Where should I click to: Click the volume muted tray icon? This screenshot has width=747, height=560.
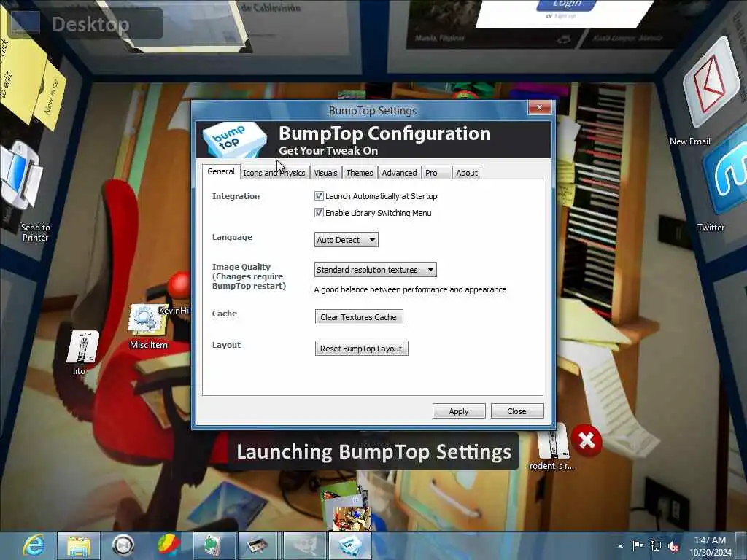point(673,546)
